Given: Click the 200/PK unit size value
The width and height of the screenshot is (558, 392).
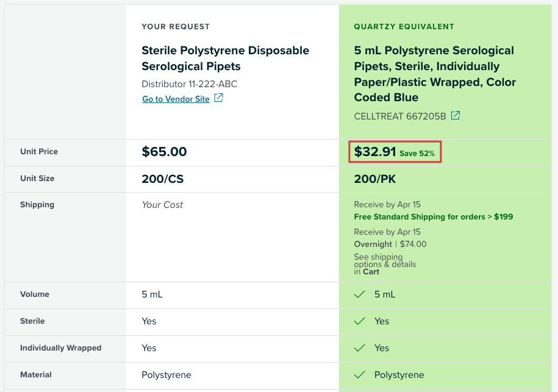Looking at the screenshot, I should coord(374,179).
